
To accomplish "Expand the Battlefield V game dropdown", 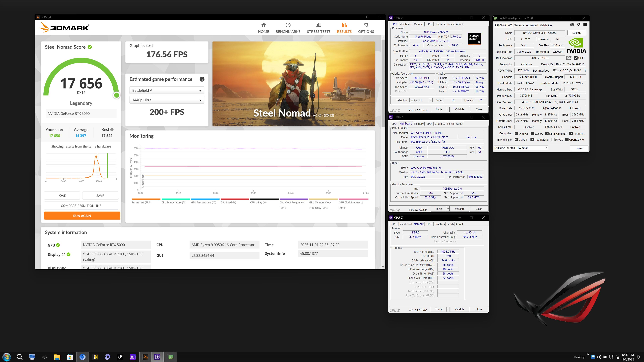I will [x=167, y=90].
